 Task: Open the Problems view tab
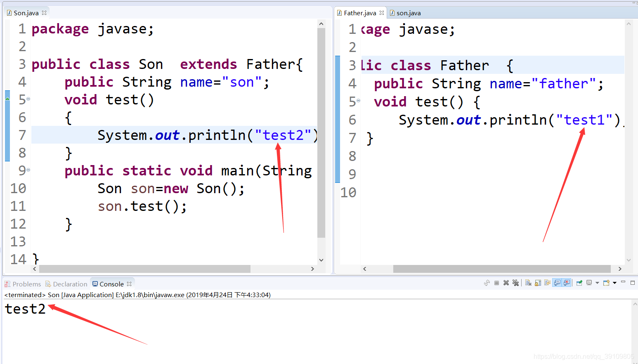click(23, 284)
